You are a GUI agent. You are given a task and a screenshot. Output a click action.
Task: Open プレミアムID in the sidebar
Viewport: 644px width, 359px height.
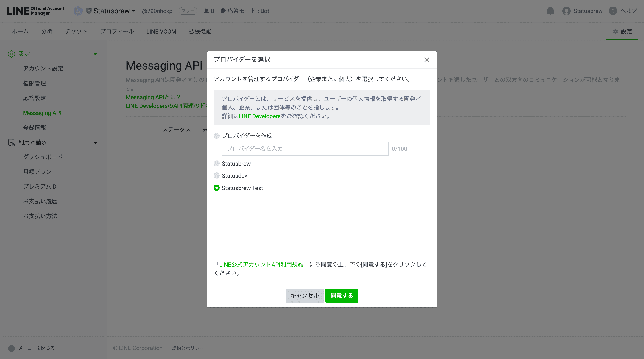point(40,186)
